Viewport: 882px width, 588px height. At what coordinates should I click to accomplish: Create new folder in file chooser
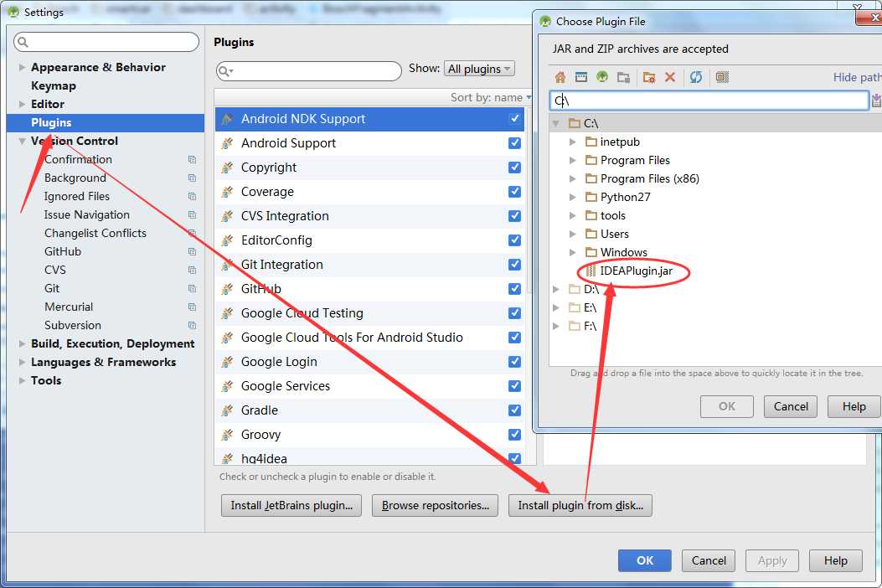(x=649, y=77)
